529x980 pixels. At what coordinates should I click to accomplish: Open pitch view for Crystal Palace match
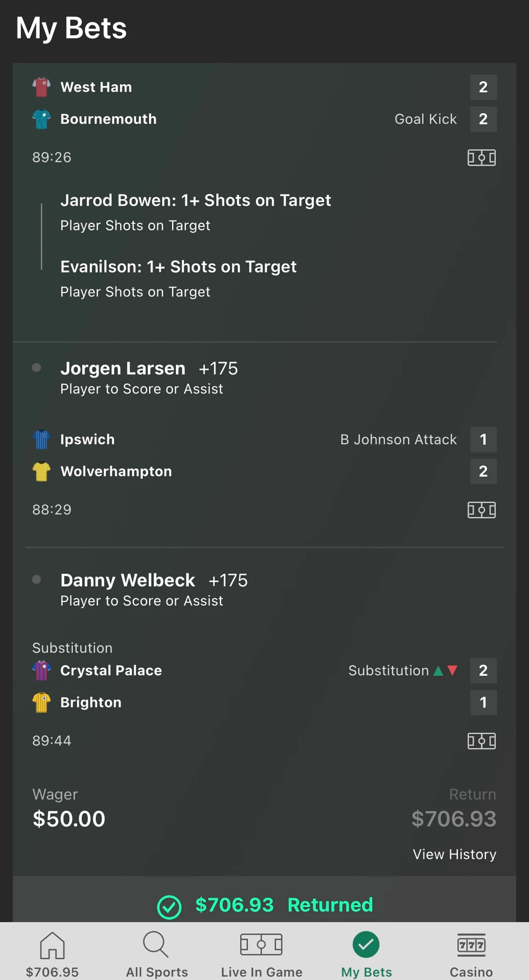pos(481,740)
